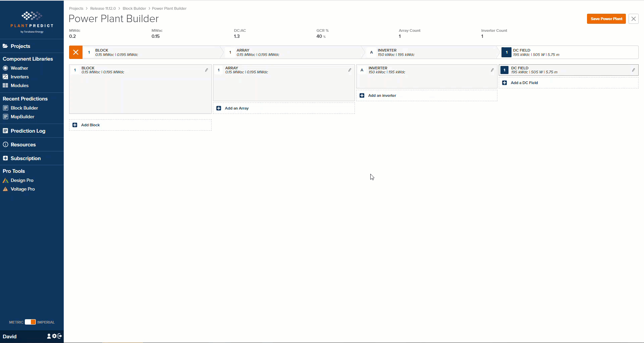Click the plus icon next to Add an Array
Image resolution: width=644 pixels, height=343 pixels.
pyautogui.click(x=219, y=108)
